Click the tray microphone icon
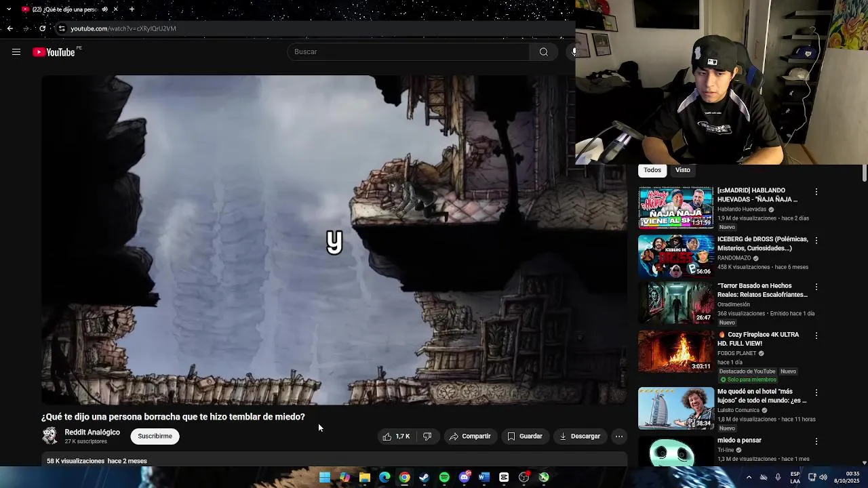The image size is (868, 488). [778, 477]
